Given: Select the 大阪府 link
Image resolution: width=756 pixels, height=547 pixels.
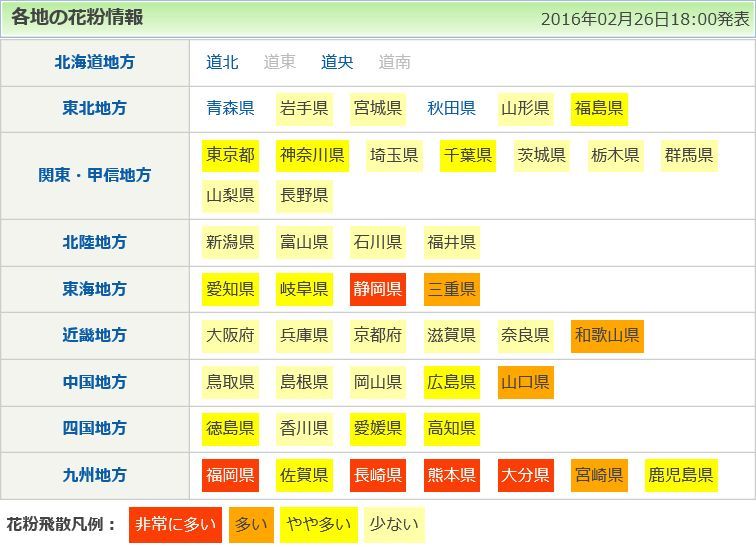Looking at the screenshot, I should [x=230, y=336].
